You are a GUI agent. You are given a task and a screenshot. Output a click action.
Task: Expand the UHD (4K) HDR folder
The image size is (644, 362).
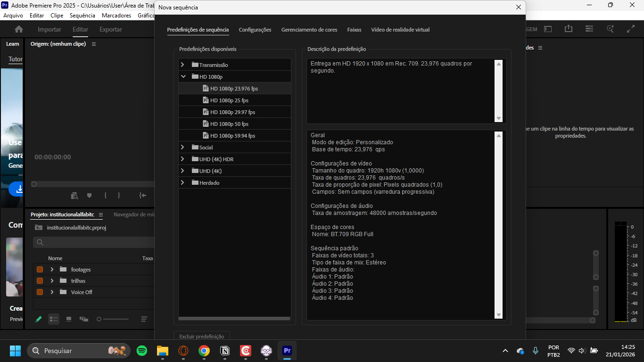[182, 159]
